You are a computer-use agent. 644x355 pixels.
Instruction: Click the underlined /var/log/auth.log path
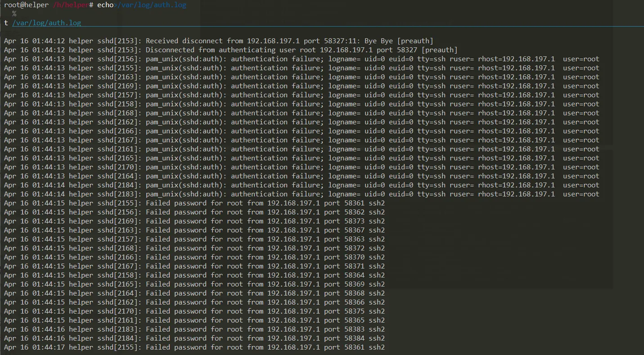click(46, 23)
